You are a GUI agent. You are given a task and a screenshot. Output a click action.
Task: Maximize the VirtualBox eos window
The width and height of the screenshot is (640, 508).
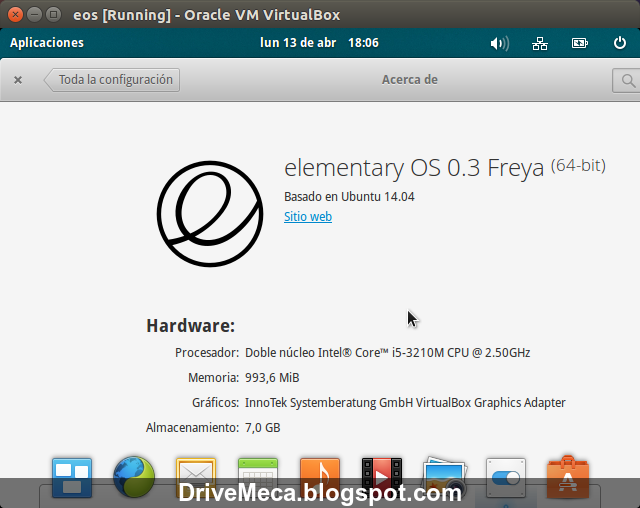(53, 15)
